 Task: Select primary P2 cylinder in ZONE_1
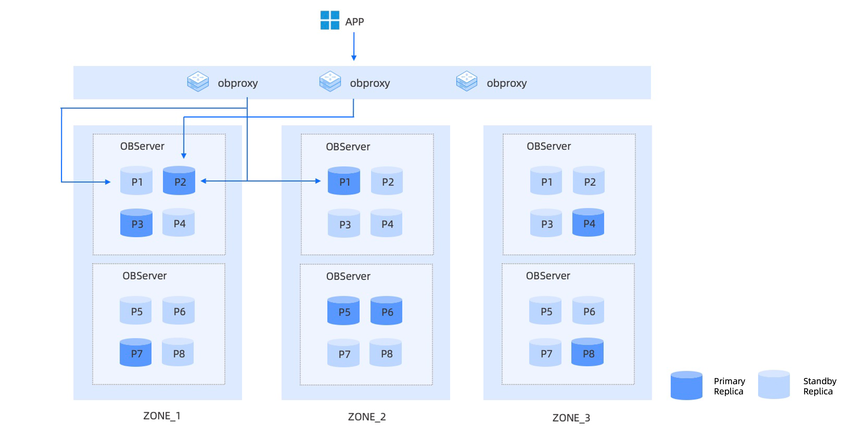click(x=179, y=181)
